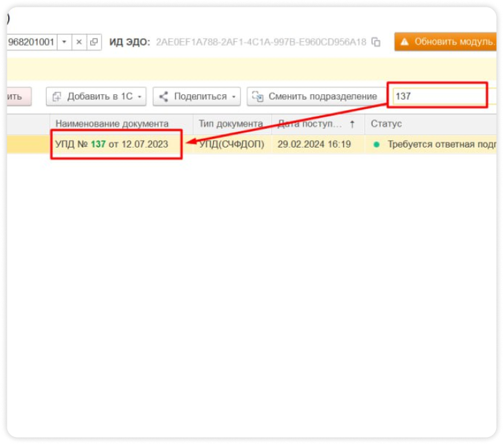The height and width of the screenshot is (445, 504).
Task: Click the copy icon beside ИД ЭДО value
Action: (377, 42)
